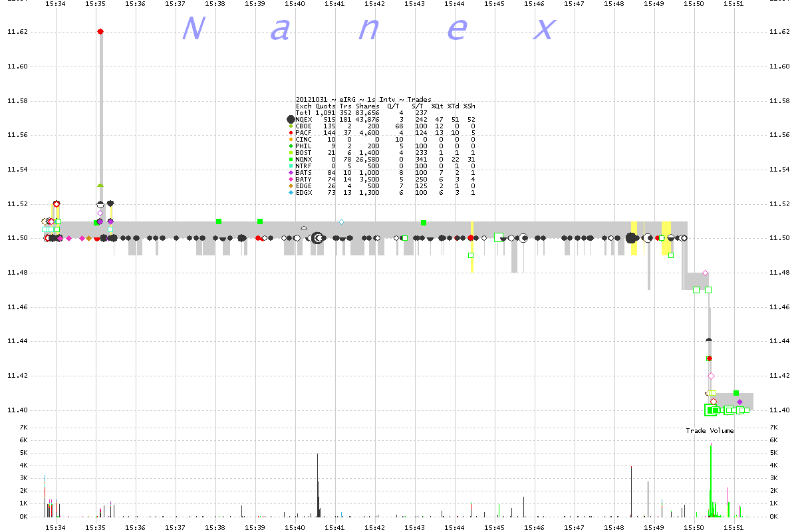Click the 'Quots' column header in legend

[325, 106]
